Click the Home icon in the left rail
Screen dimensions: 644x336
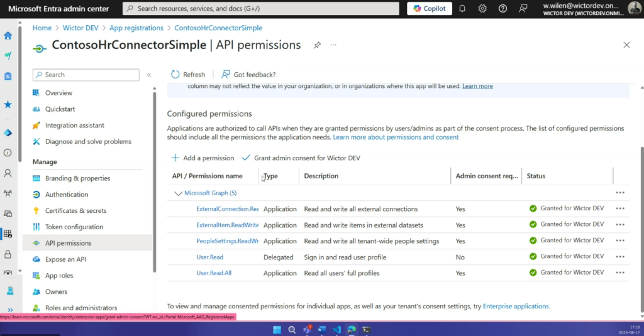[8, 36]
